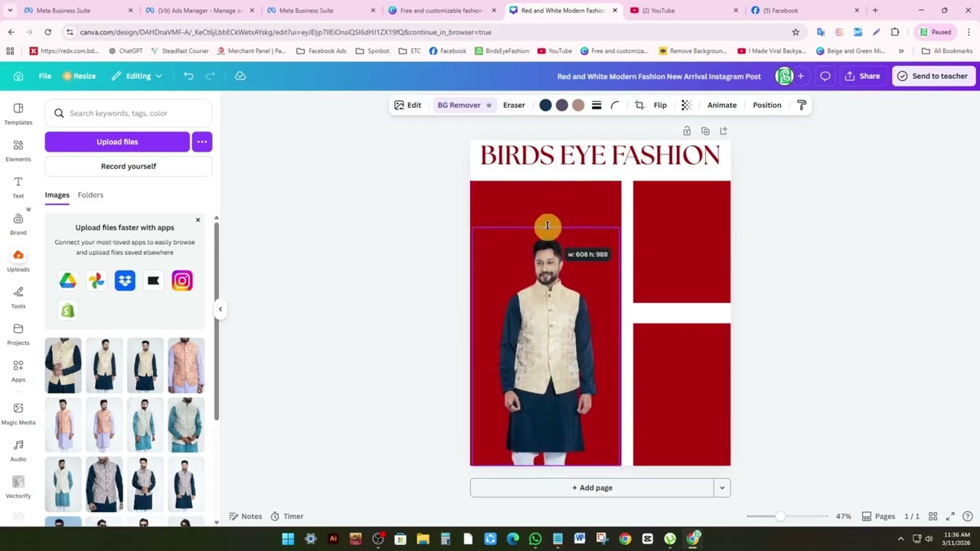
Task: Open the Vectorify app in sidebar
Action: coord(18,487)
